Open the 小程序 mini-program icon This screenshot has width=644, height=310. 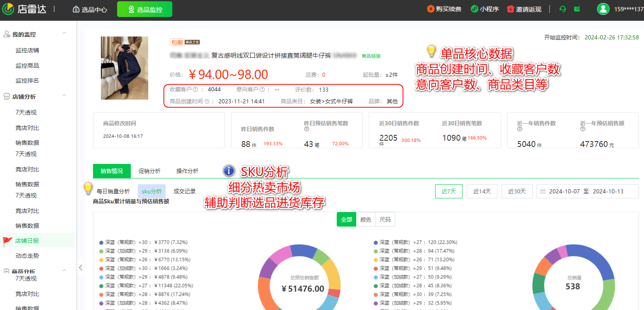point(474,9)
